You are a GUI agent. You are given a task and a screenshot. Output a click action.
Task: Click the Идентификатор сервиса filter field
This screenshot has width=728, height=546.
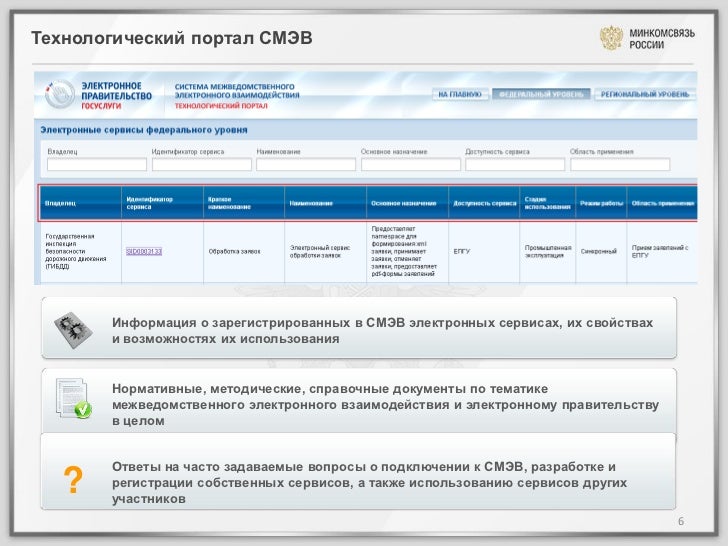tap(202, 164)
